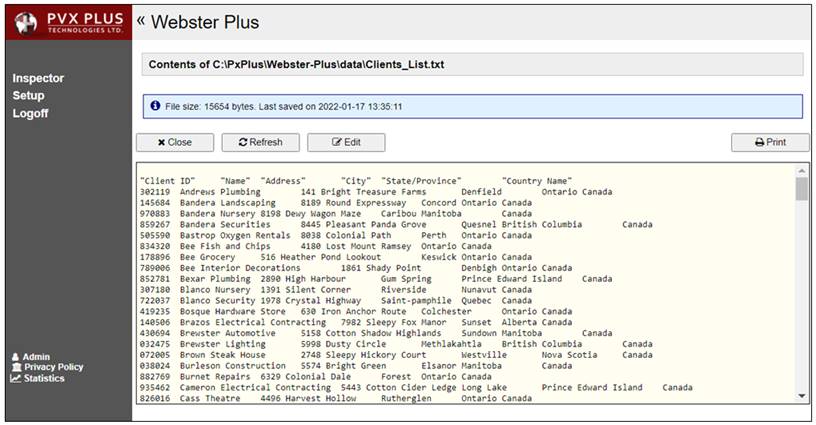Open the Admin link
816x425 pixels.
[31, 357]
